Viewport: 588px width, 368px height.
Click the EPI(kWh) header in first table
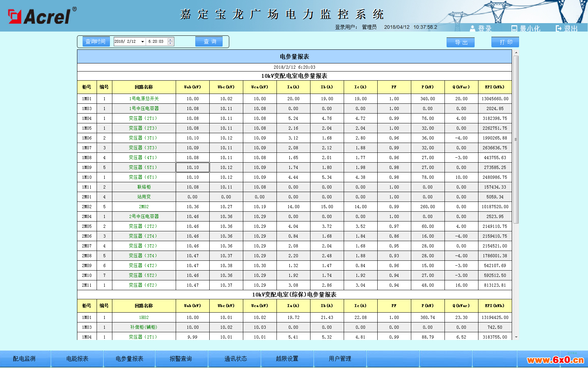[x=495, y=87]
